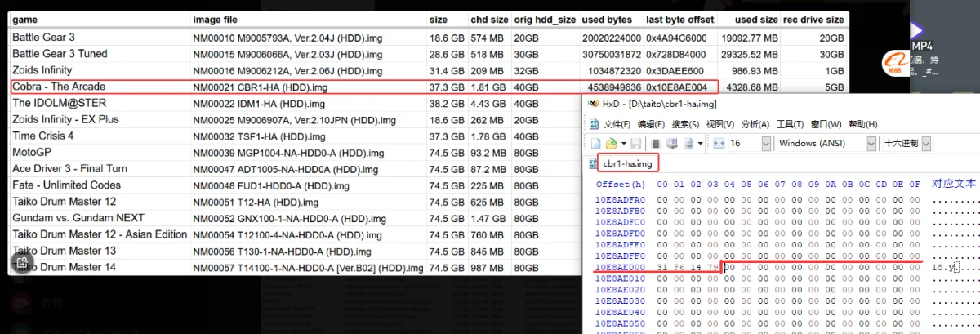The image size is (980, 334).
Task: Expand the disk image dropdown arrow in HxD
Action: pyautogui.click(x=701, y=143)
